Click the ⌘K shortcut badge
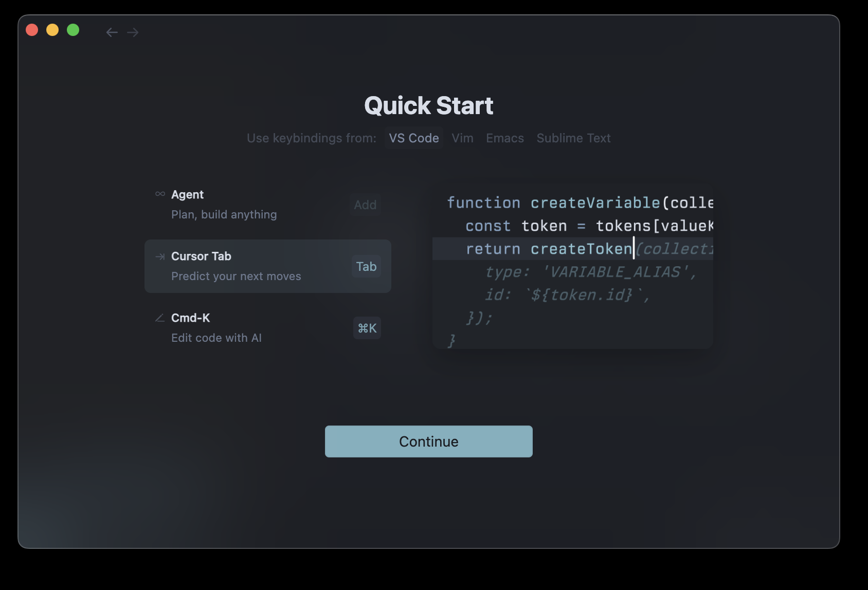This screenshot has height=590, width=868. (367, 328)
